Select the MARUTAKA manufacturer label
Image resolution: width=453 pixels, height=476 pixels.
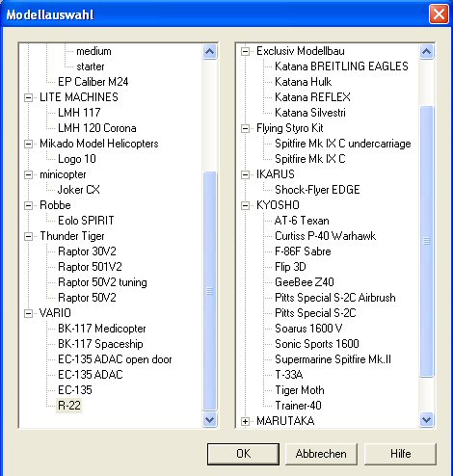285,421
